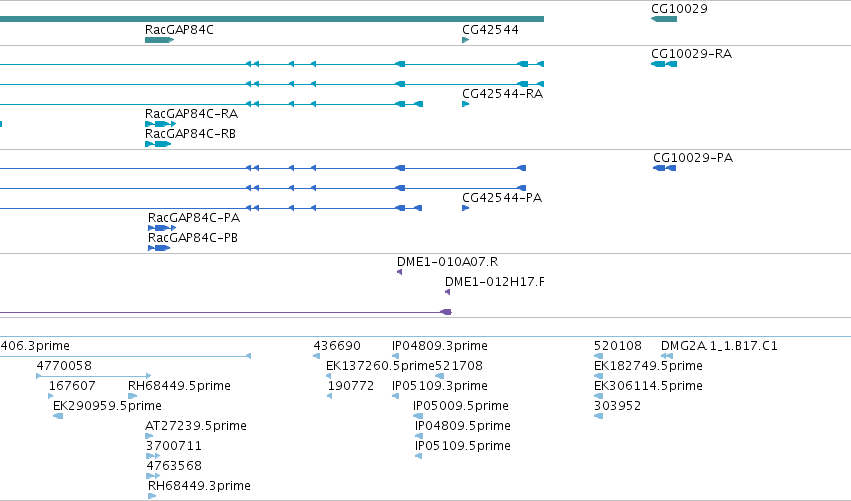Click the CG10029-PA protein label
The height and width of the screenshot is (501, 851).
point(693,158)
